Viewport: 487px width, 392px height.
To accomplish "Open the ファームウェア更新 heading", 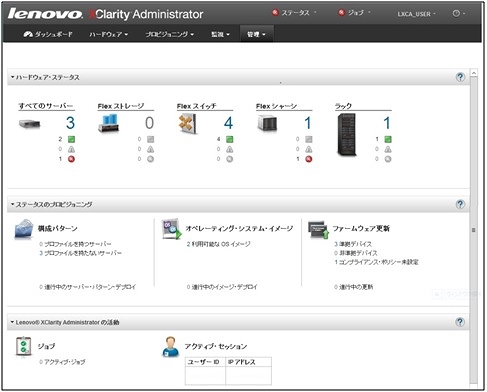I will coord(361,228).
